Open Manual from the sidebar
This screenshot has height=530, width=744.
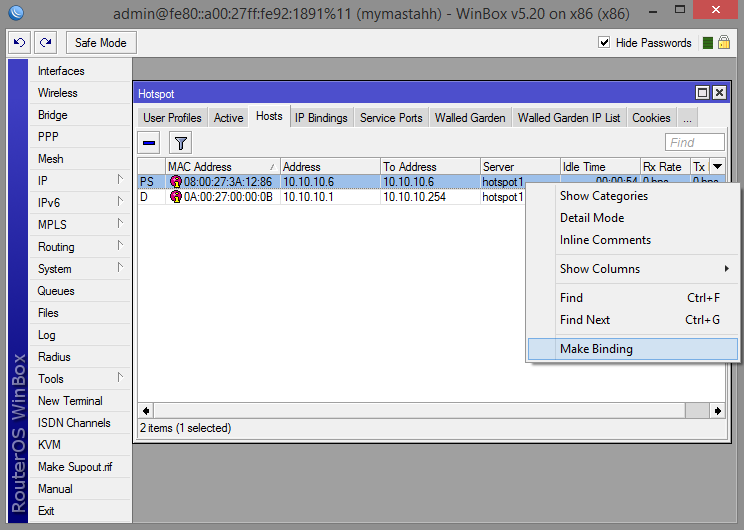[x=80, y=489]
